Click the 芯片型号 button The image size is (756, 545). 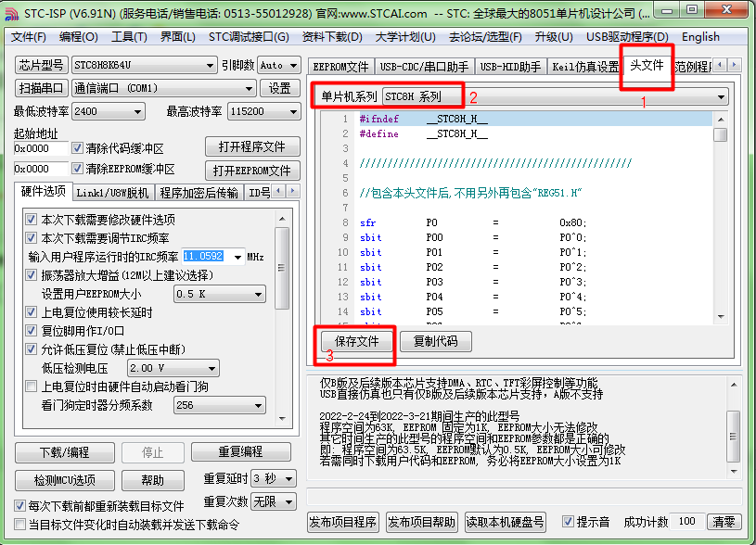tap(42, 65)
